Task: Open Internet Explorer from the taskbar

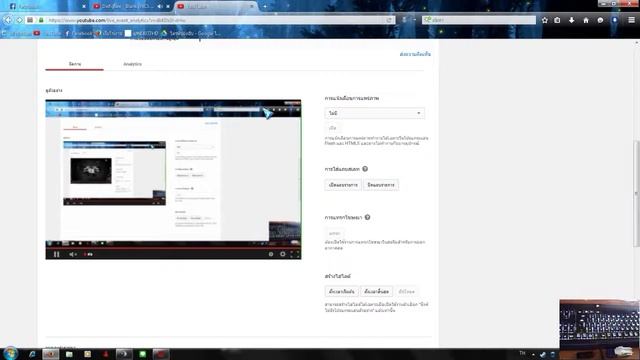Action: click(32, 354)
